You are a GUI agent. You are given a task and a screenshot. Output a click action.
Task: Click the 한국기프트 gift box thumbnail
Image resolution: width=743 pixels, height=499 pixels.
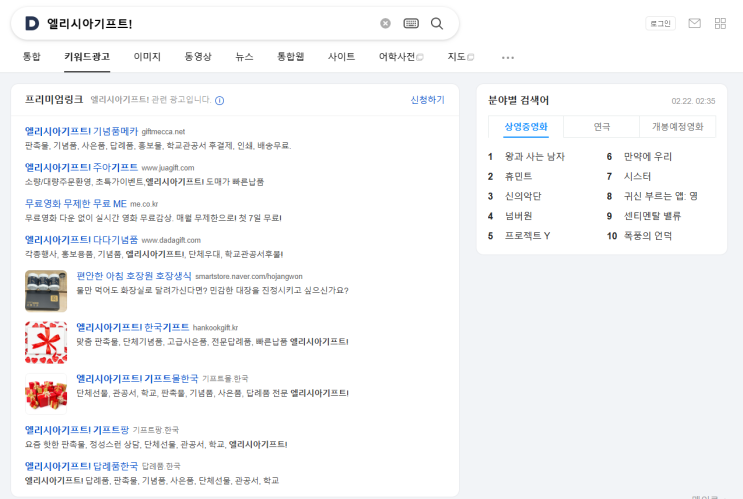point(46,342)
